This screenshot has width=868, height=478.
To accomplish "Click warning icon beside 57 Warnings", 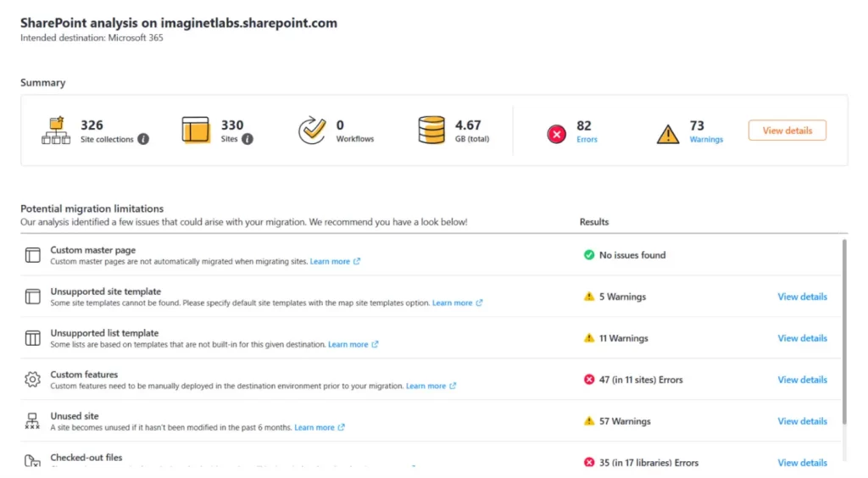I will coord(589,421).
